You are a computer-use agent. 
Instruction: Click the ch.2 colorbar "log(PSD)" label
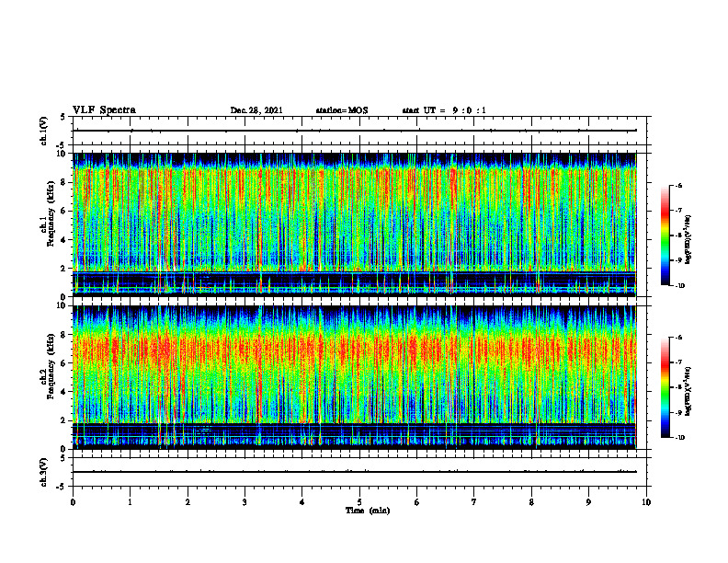(688, 391)
